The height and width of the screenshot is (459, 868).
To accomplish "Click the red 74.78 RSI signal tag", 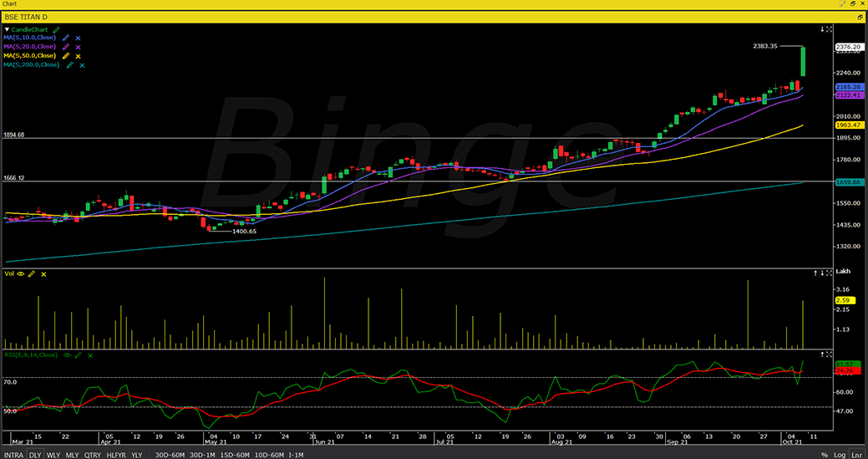I will (x=848, y=370).
